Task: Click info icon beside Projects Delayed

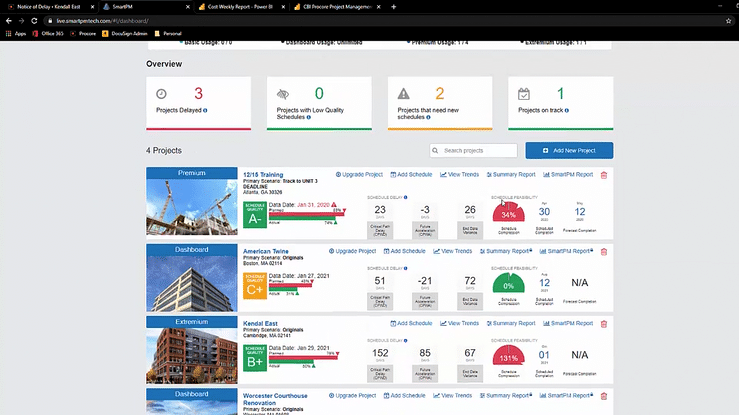Action: (205, 110)
